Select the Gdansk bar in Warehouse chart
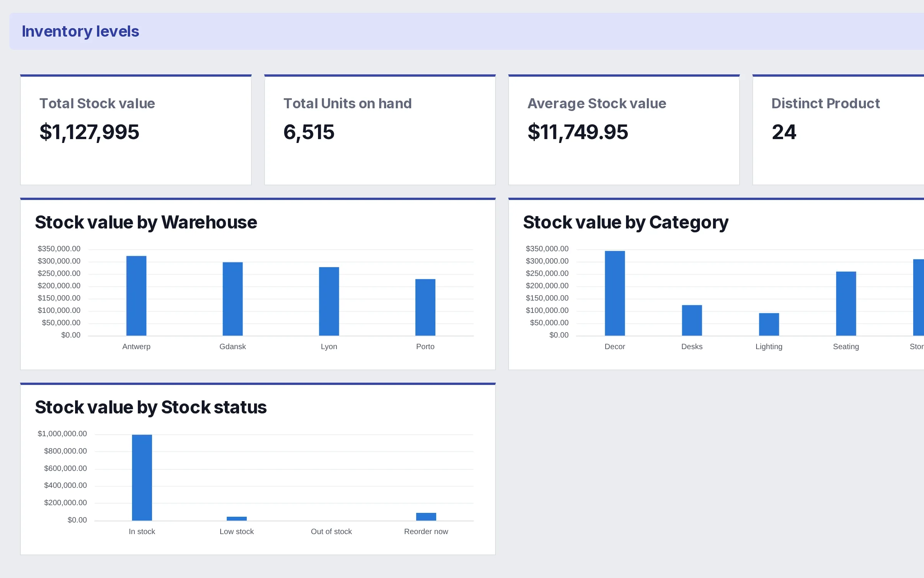 coord(233,299)
